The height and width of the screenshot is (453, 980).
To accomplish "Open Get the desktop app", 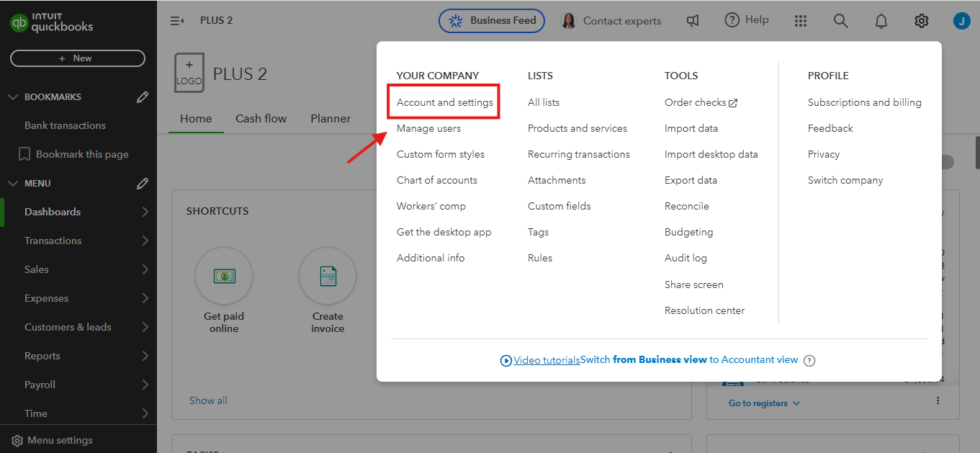I will point(444,232).
